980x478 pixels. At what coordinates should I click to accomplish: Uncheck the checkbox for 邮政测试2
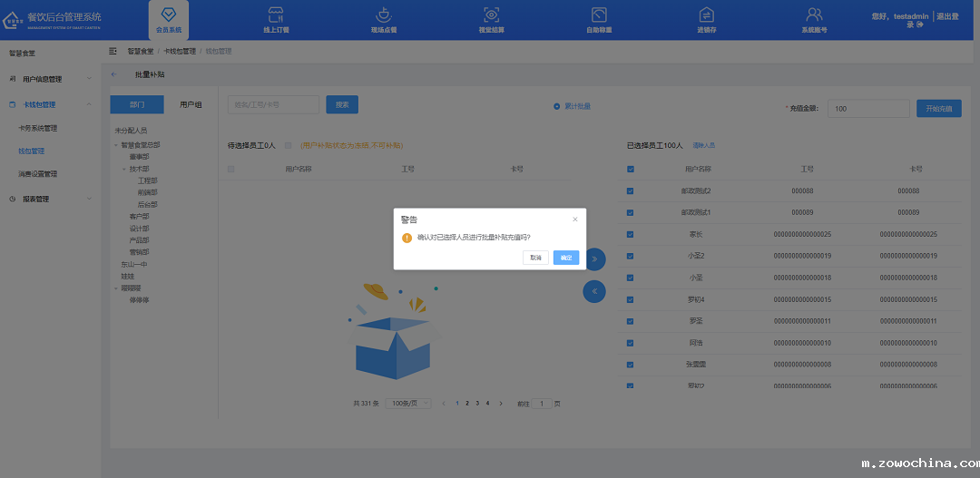pos(631,191)
